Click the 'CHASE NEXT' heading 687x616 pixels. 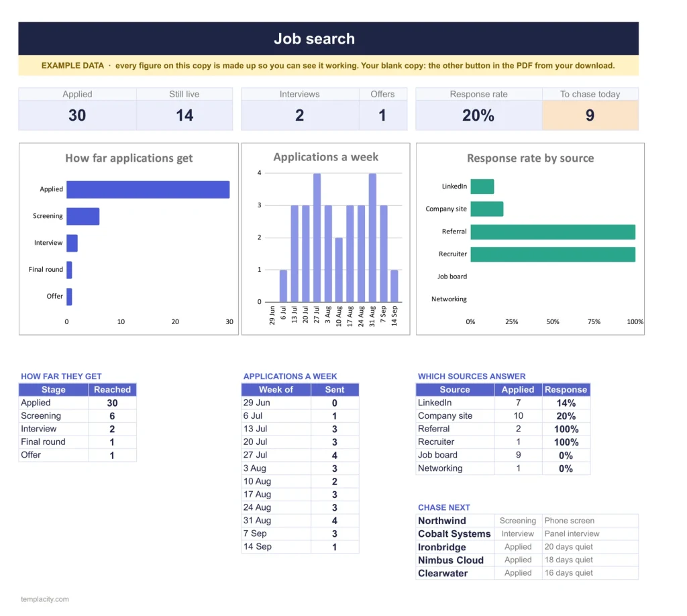click(x=444, y=507)
